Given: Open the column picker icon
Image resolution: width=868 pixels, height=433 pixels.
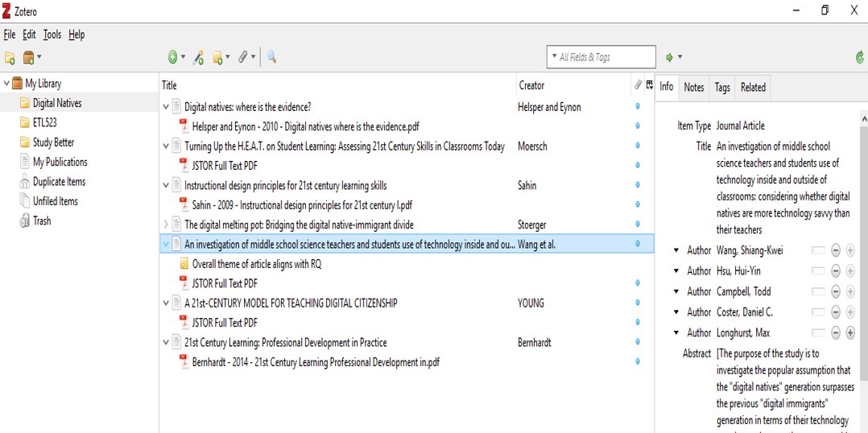Looking at the screenshot, I should [x=650, y=85].
